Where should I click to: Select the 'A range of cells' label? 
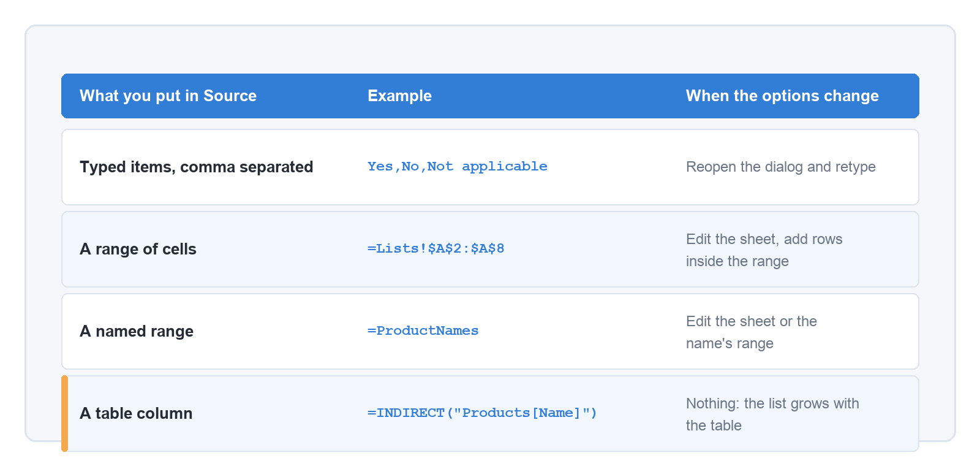point(138,249)
